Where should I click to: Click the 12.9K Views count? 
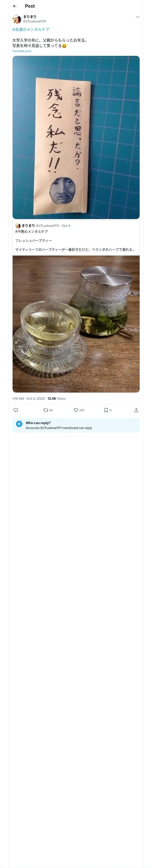click(57, 399)
